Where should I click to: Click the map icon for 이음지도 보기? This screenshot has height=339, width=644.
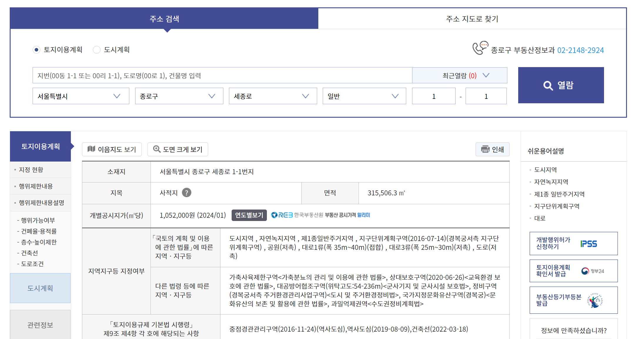point(91,149)
